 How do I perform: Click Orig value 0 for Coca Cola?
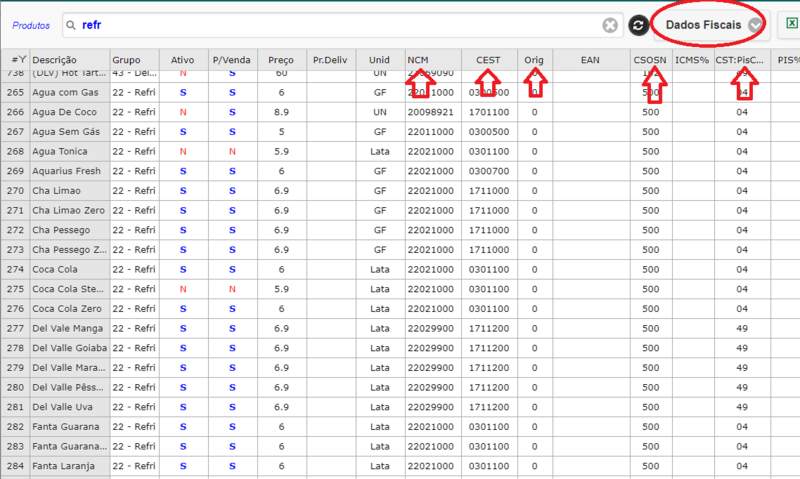[535, 269]
